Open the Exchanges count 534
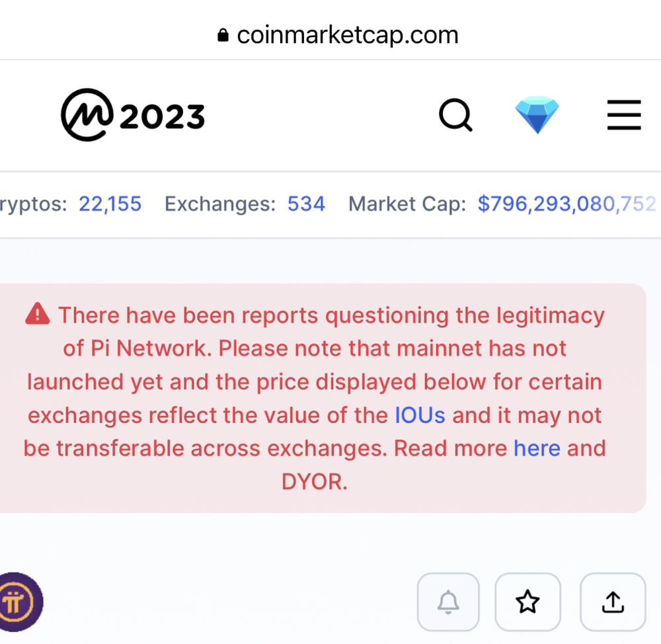 [x=306, y=204]
